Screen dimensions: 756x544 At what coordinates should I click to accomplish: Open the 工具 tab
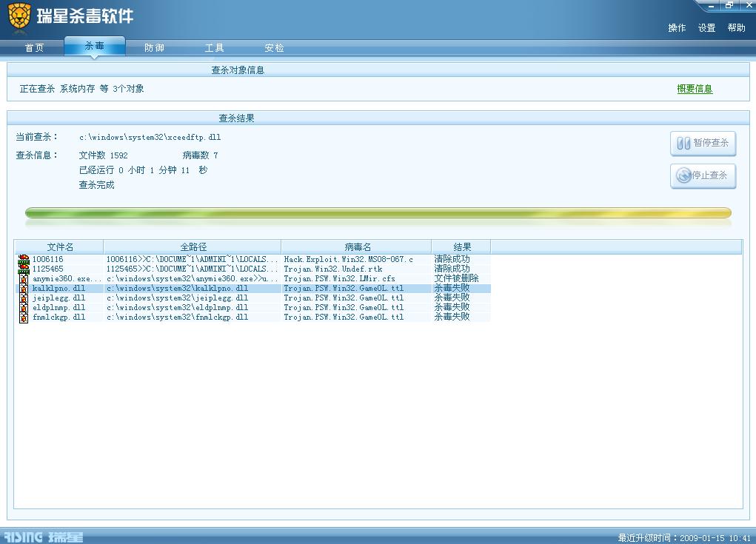(214, 47)
